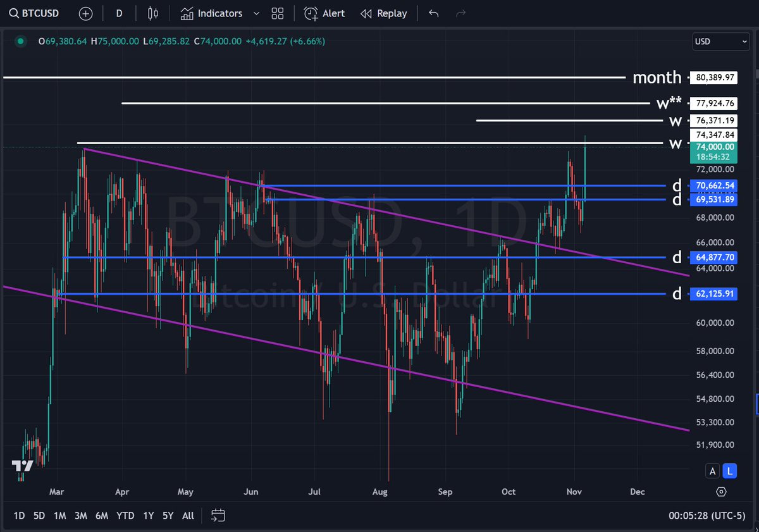Undo the last chart action
Image resolution: width=759 pixels, height=532 pixels.
434,13
